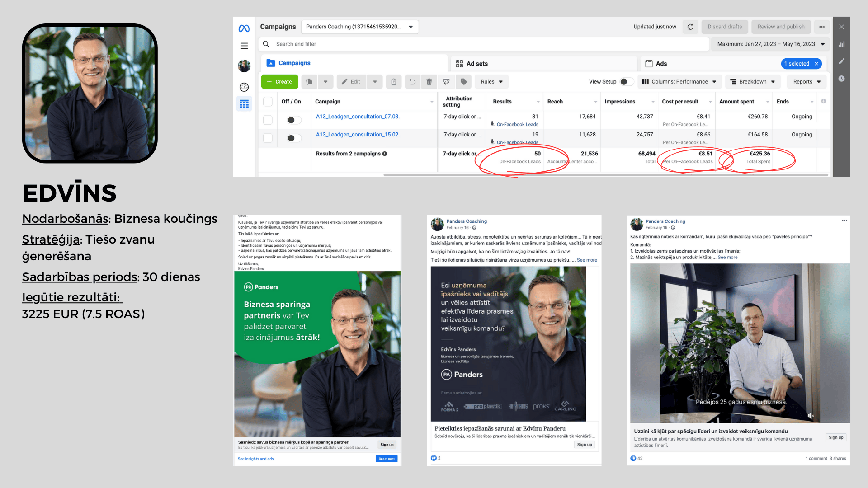The width and height of the screenshot is (868, 488).
Task: Check the A13_Leadgen_consultation_15.02. row checkbox
Action: tap(268, 138)
